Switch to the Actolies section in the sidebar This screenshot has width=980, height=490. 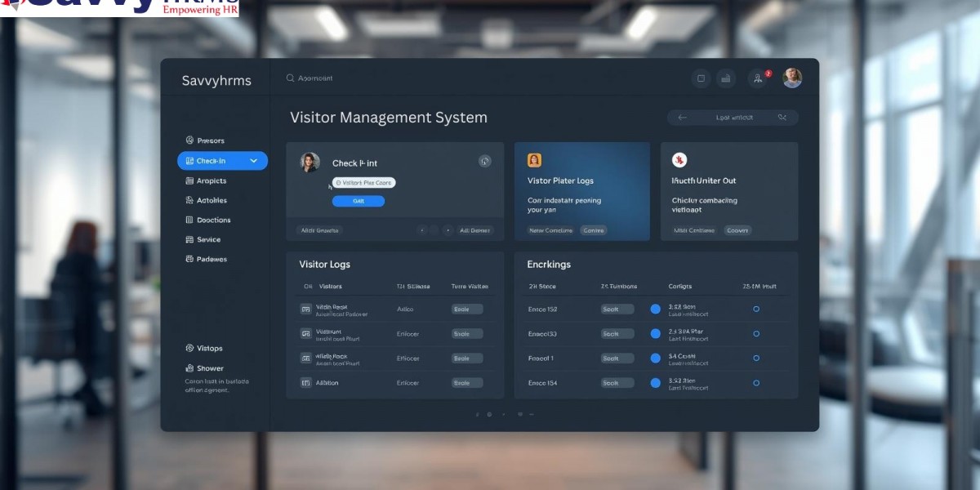pyautogui.click(x=189, y=200)
